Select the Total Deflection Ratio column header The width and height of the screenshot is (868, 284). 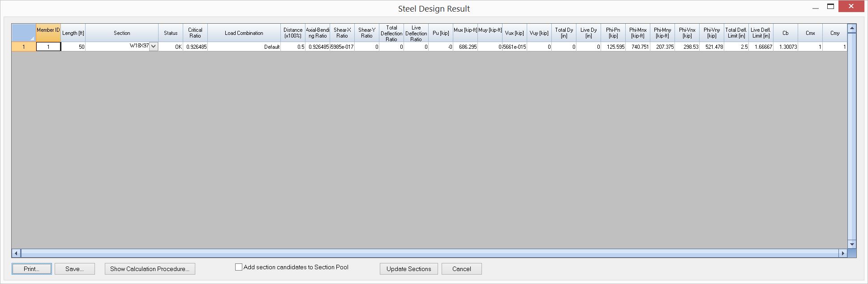coord(391,33)
